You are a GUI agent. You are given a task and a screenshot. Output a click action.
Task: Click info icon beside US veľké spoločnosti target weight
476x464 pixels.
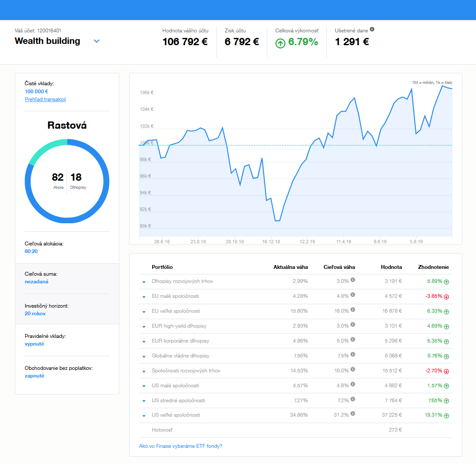(x=353, y=414)
